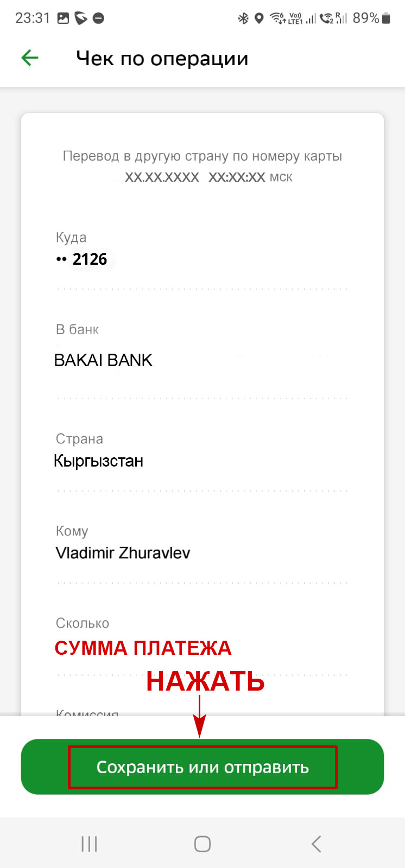The height and width of the screenshot is (868, 405).
Task: Open Android recent apps navigation button
Action: (x=89, y=844)
